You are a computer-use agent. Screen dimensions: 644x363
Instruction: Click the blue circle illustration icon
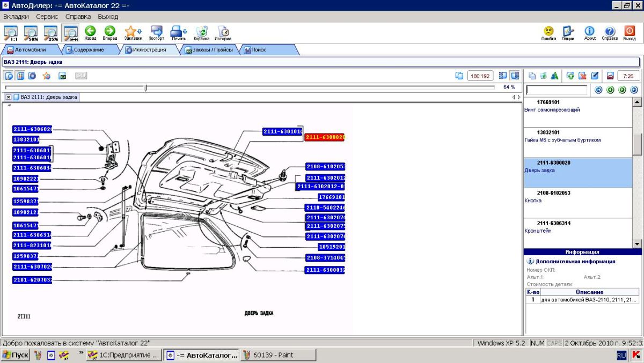click(32, 76)
